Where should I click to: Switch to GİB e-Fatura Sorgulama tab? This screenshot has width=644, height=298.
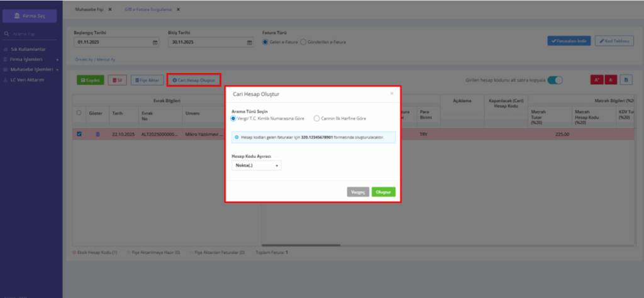click(148, 9)
